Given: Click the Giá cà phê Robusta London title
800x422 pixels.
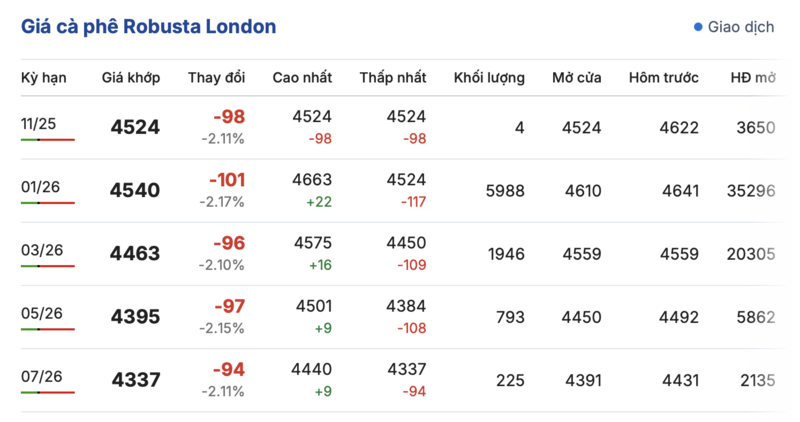Looking at the screenshot, I should tap(149, 27).
